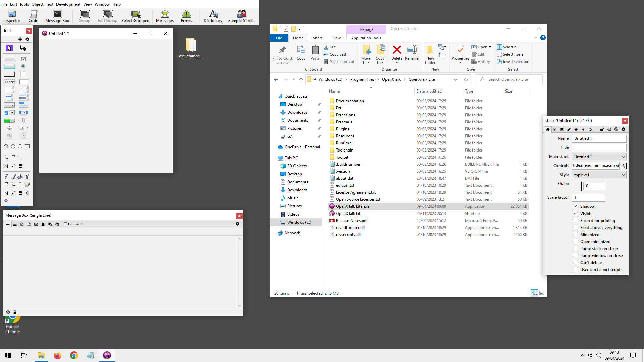Open the Style dropdown showing toplevel

coord(599,175)
